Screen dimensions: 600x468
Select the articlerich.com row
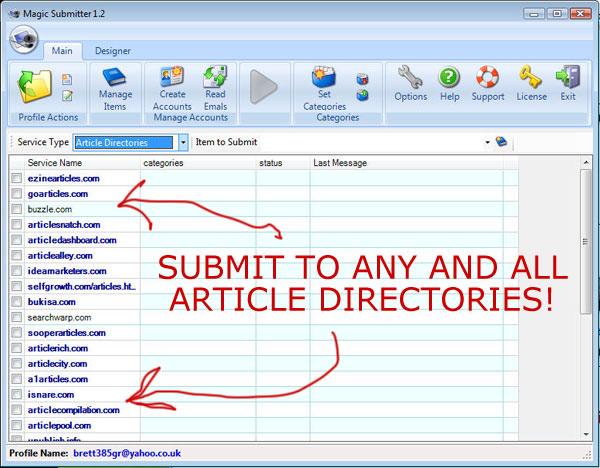point(264,348)
